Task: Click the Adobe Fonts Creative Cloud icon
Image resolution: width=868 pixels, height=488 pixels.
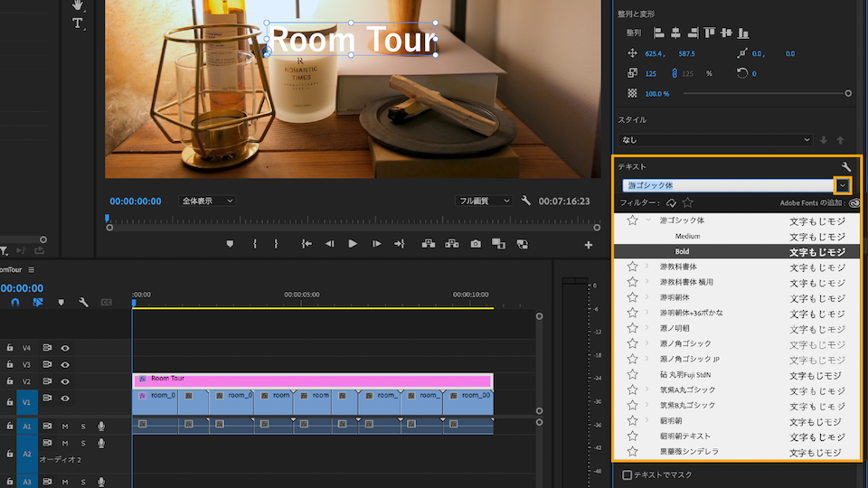Action: [x=854, y=203]
